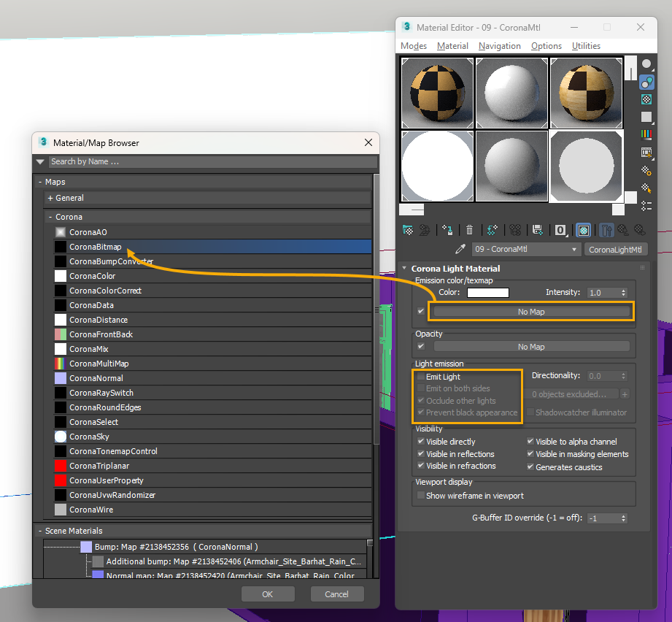
Task: Click Cancel in Material/Map Browser
Action: 337,594
